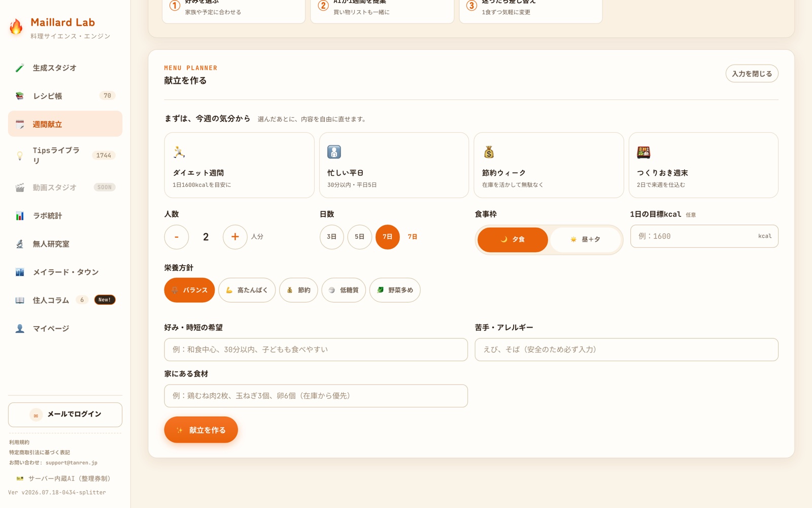Focus the 苦手・アレルギー input field
812x508 pixels.
(x=626, y=350)
